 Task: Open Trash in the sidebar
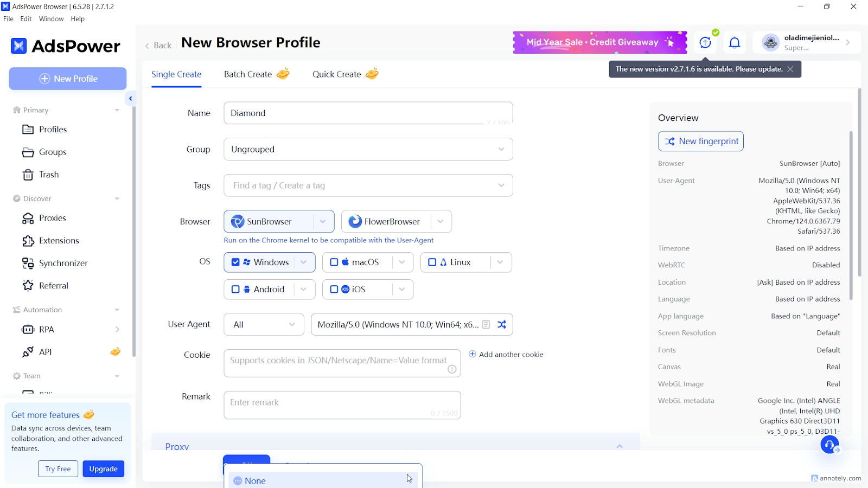tap(41, 175)
